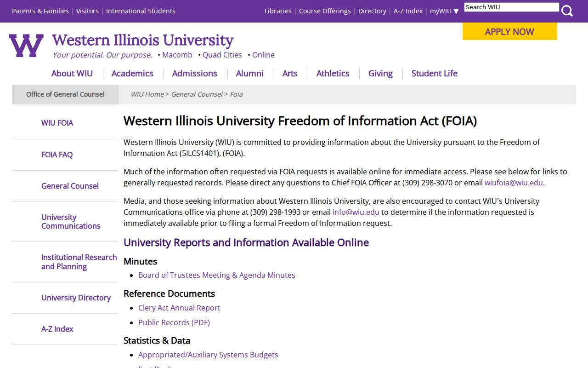Click the tagline Your potential. Our purpose.

102,55
